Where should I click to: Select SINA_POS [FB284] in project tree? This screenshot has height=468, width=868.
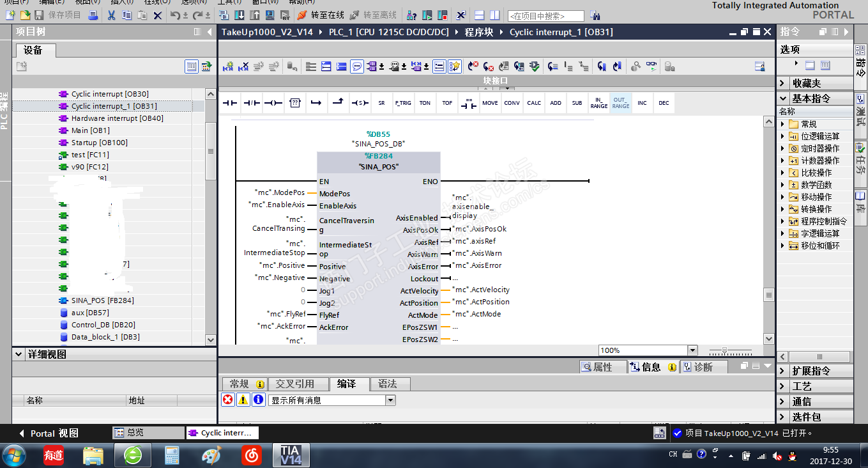103,300
